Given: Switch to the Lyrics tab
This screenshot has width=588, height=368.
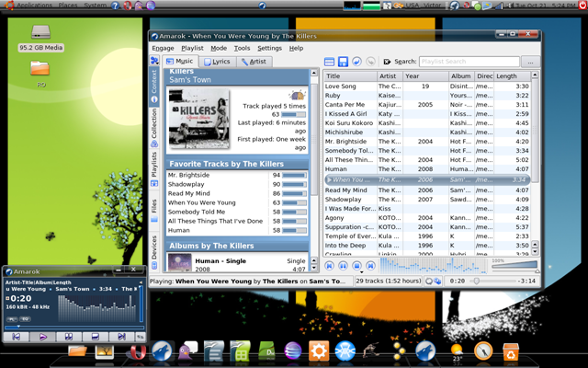Looking at the screenshot, I should 217,62.
